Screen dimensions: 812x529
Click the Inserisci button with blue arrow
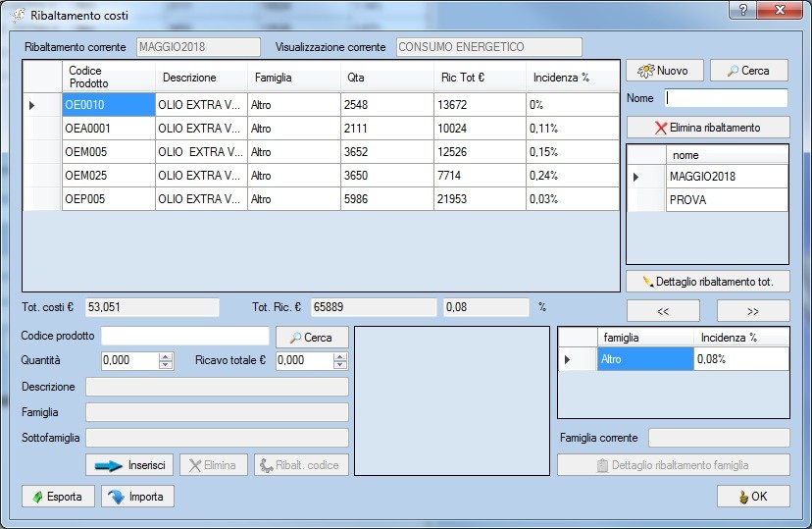pyautogui.click(x=129, y=465)
